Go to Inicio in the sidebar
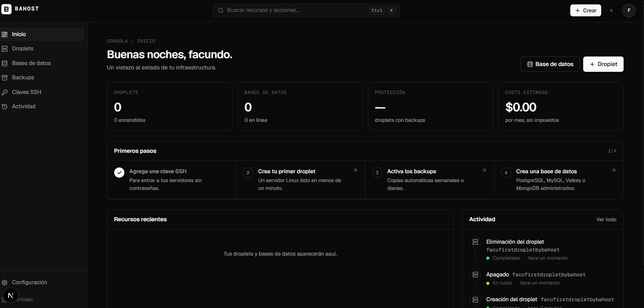Viewport: 644px width, 308px height. click(42, 34)
